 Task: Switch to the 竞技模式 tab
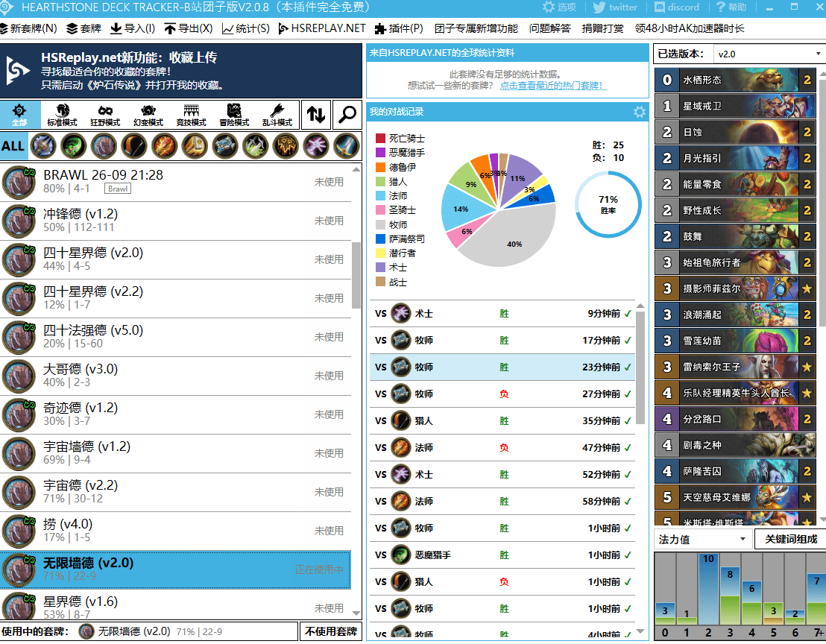(x=192, y=115)
